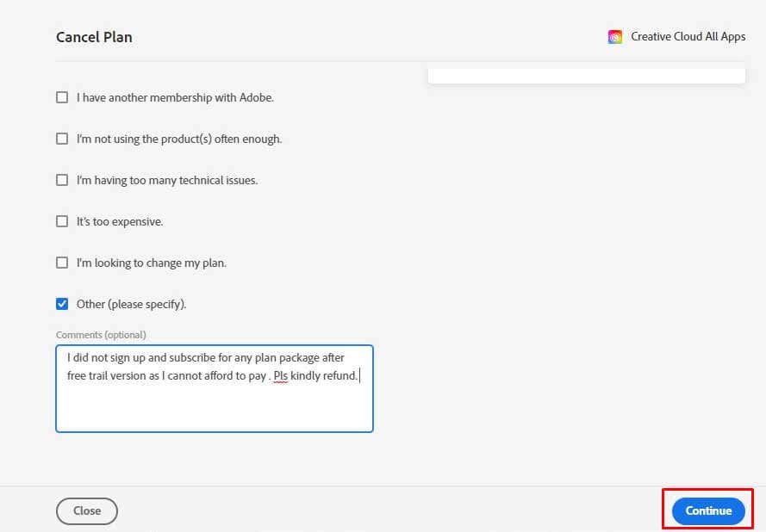Tick the 'I have another membership with Adobe' checkbox

[x=62, y=97]
